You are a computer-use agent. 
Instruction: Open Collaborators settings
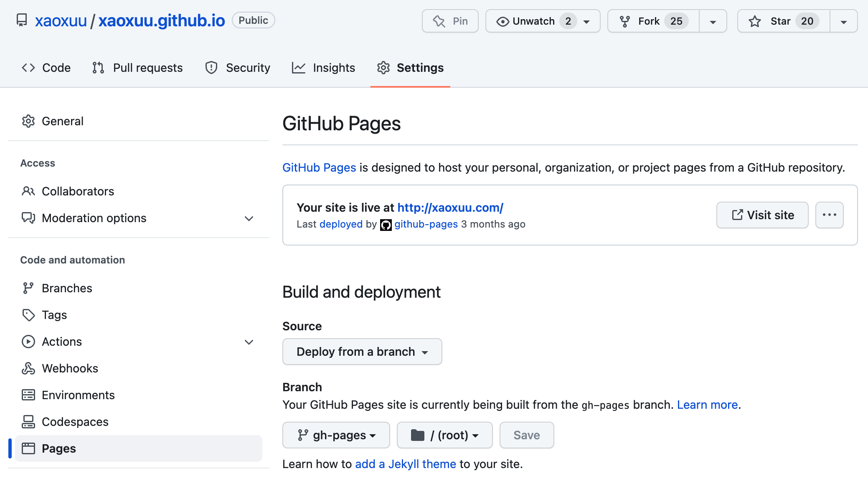point(139,191)
